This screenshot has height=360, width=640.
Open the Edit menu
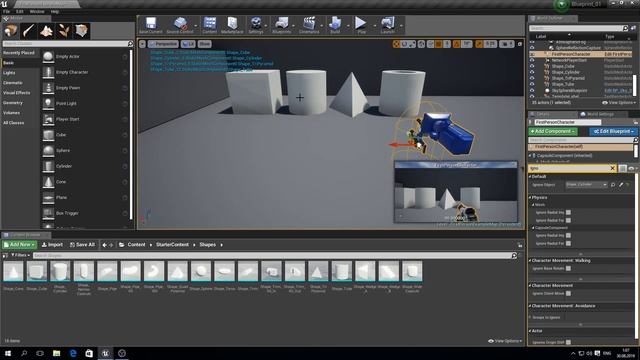(19, 11)
